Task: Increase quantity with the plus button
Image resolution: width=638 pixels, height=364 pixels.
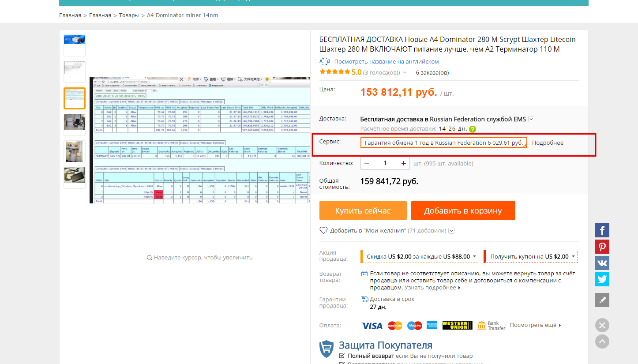Action: tap(404, 163)
